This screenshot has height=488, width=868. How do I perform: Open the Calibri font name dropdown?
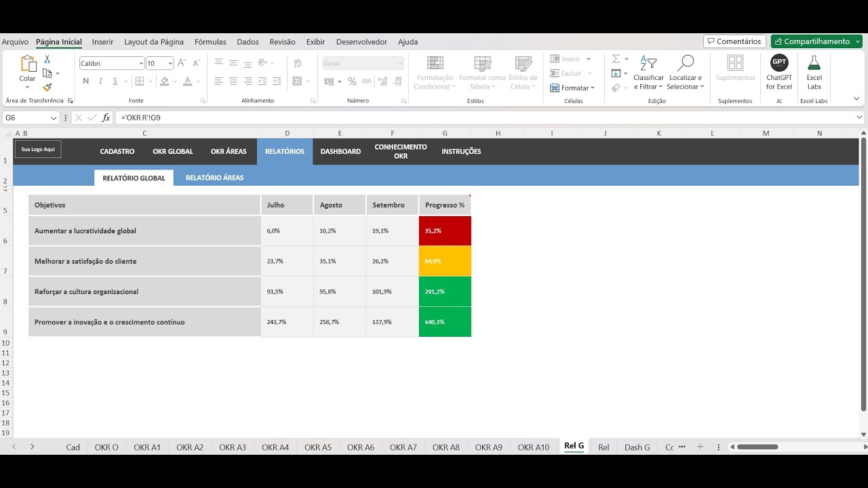coord(141,63)
